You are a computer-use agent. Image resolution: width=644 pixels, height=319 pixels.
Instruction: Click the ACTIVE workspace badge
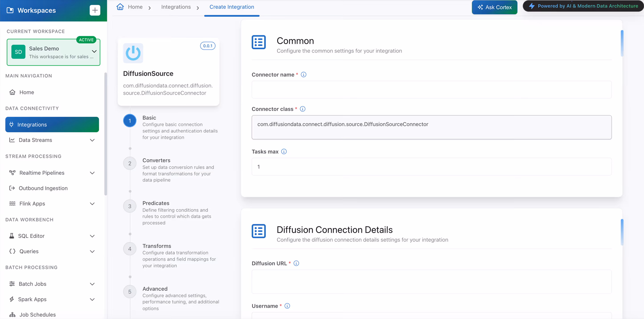(86, 40)
